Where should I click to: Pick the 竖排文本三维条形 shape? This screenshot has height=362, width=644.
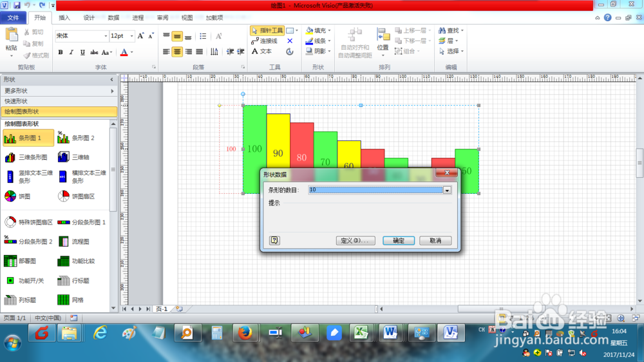[28, 176]
